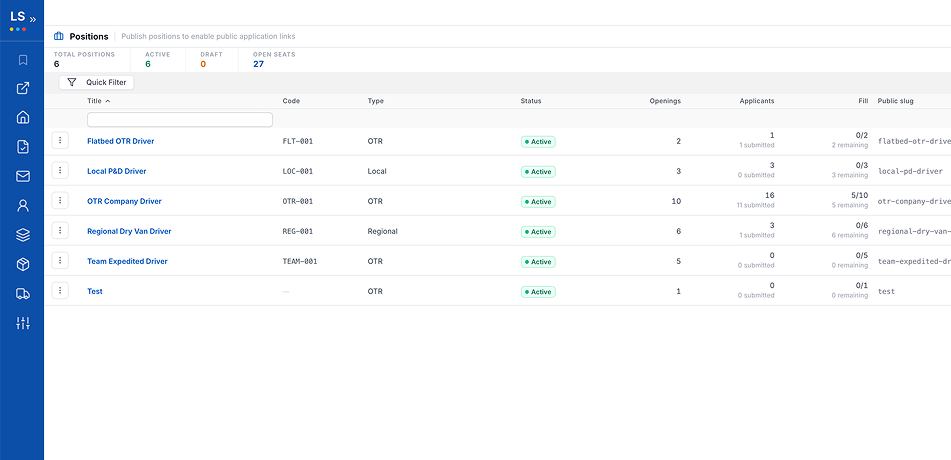Click the Draft count stat

click(212, 59)
